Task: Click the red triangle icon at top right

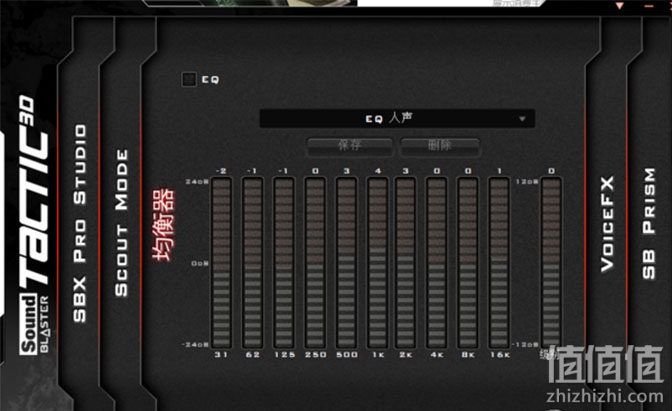Action: click(x=620, y=6)
